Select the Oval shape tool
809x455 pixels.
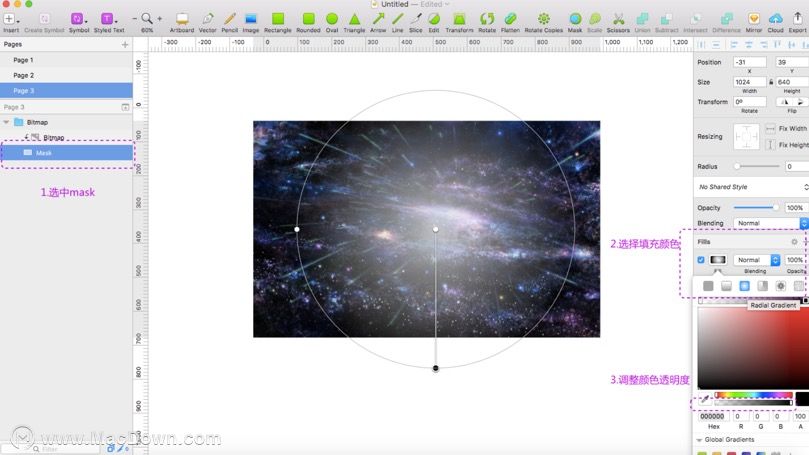(332, 19)
